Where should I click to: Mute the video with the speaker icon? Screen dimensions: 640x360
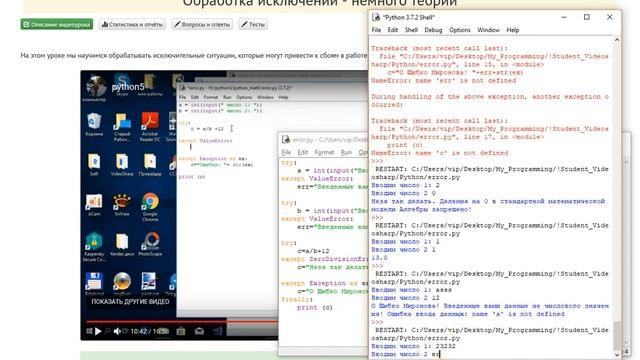point(117,331)
